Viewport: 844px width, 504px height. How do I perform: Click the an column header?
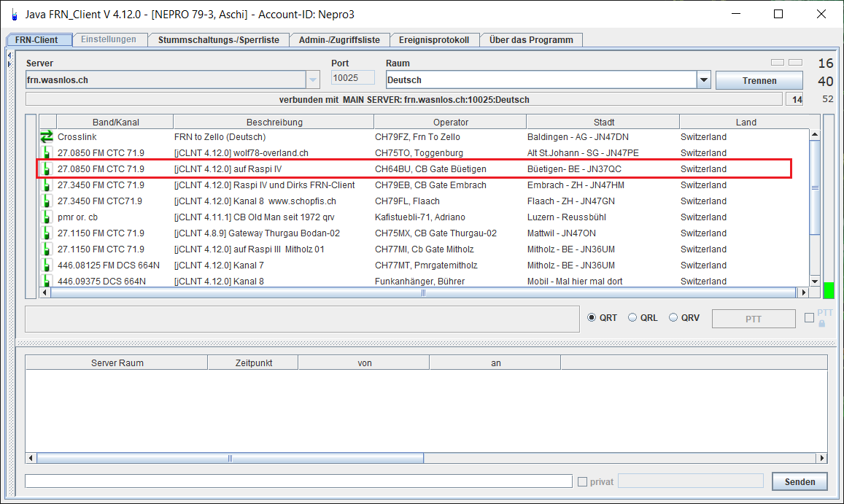pyautogui.click(x=496, y=363)
